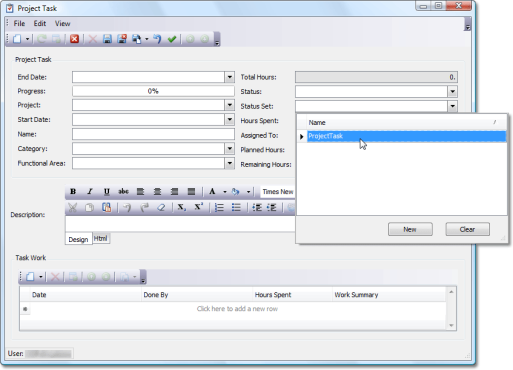Center the description text
Screen dimensions: 513x370
tap(157, 192)
